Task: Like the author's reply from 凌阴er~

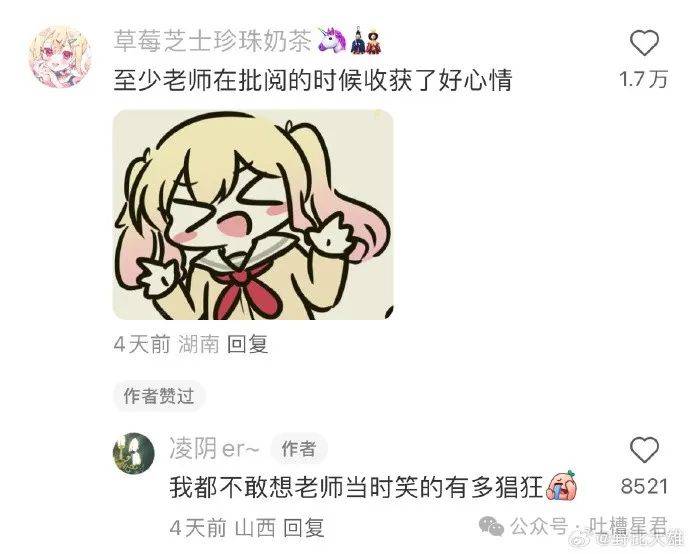Action: [x=644, y=450]
